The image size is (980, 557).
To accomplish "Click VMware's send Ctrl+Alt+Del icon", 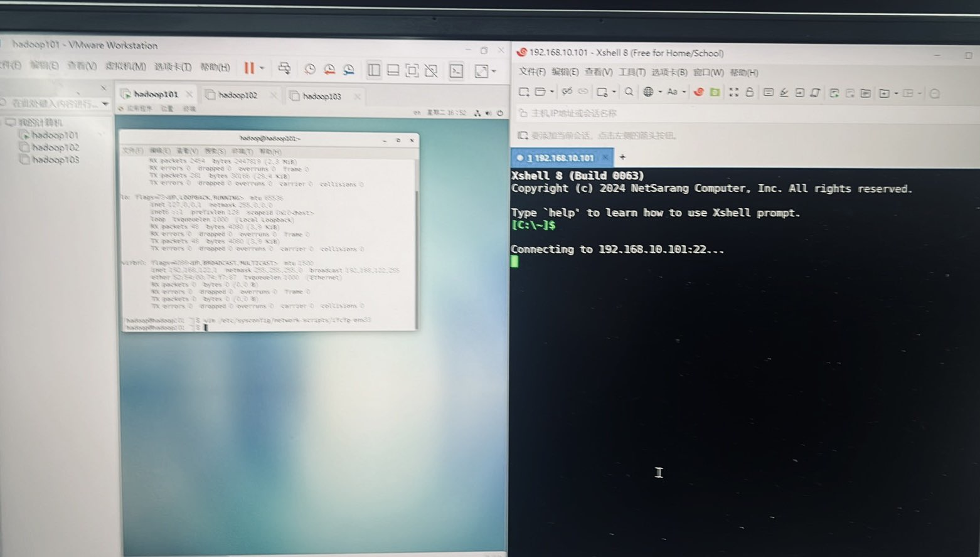I will [284, 68].
